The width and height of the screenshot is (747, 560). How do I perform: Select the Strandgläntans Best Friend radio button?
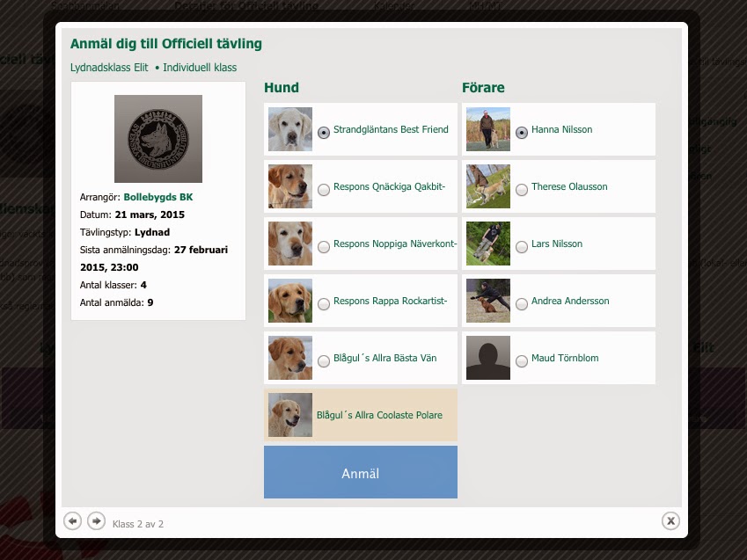[x=324, y=133]
